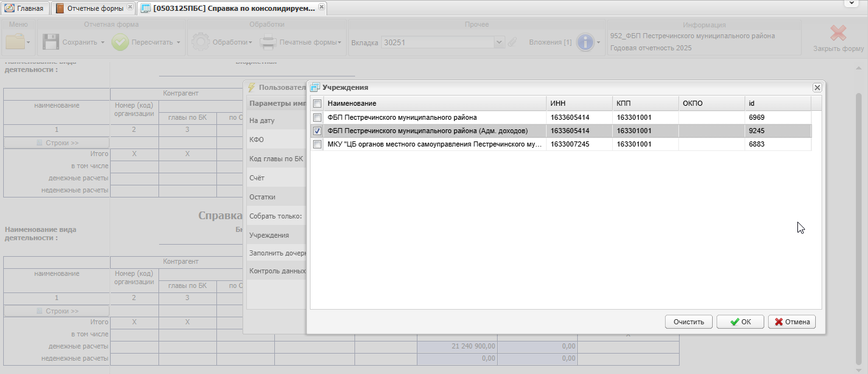This screenshot has height=374, width=868.
Task: Click the name ФБП Пестречинского муниципального района (Адм. доходов)
Action: tap(428, 131)
